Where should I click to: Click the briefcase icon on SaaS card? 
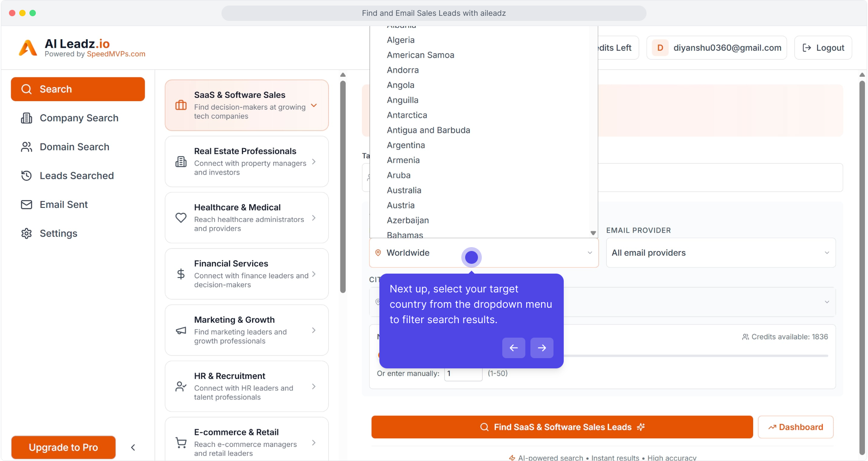point(181,105)
